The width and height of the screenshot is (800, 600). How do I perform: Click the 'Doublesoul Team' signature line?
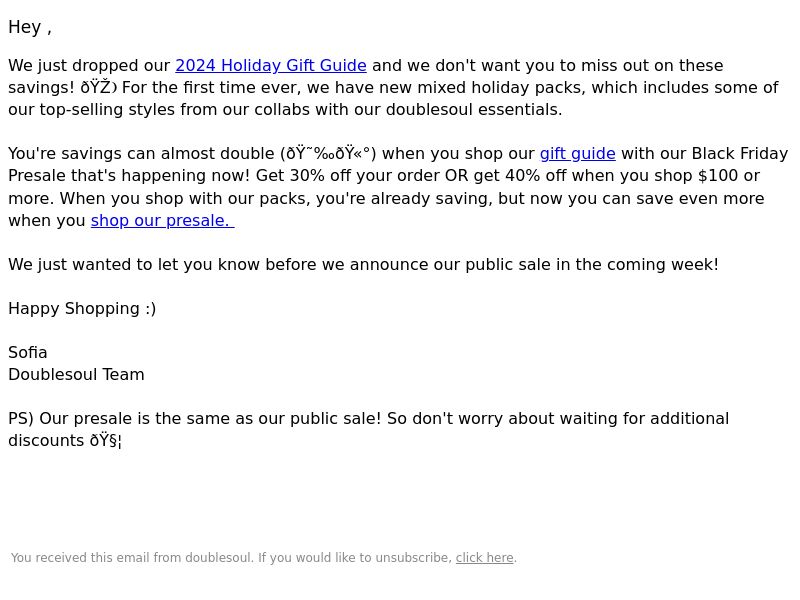pos(76,374)
